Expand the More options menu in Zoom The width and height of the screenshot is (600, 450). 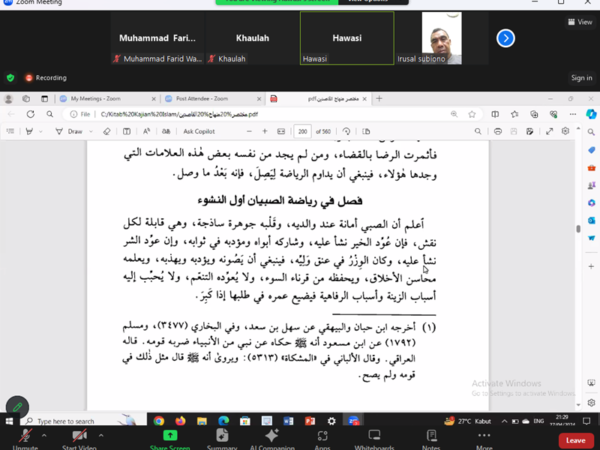(x=484, y=439)
